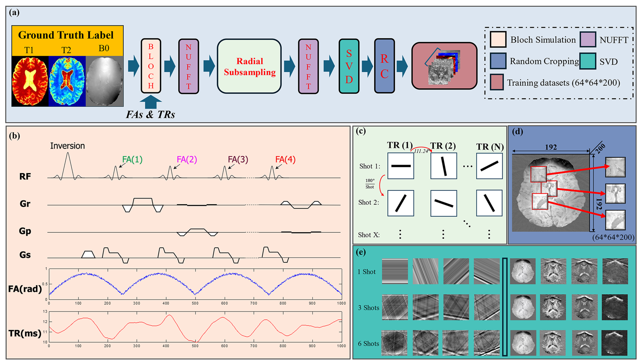
Task: Click the SVD legend color swatch
Action: (x=588, y=61)
